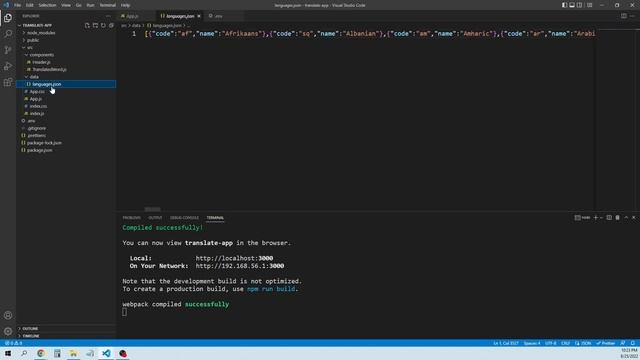Collapse the components folder
This screenshot has height=360, width=640.
click(x=41, y=55)
